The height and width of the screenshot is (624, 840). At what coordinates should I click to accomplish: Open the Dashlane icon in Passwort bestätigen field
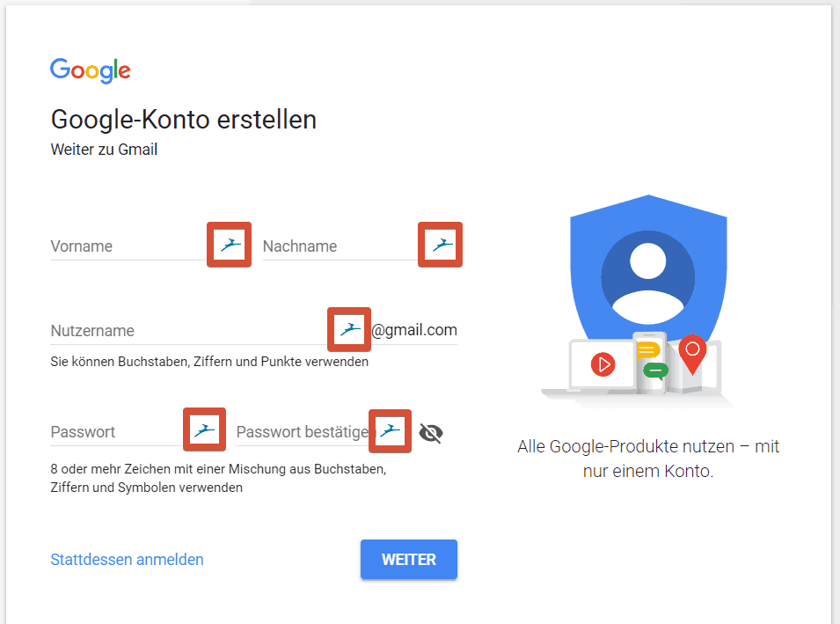(390, 431)
